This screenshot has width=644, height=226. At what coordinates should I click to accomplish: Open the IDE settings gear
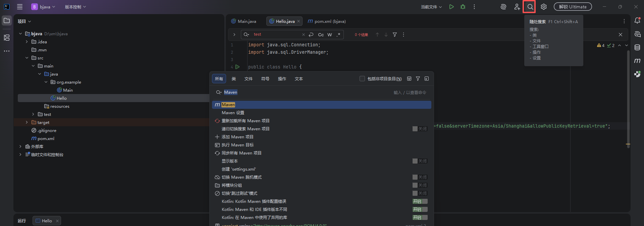click(544, 7)
